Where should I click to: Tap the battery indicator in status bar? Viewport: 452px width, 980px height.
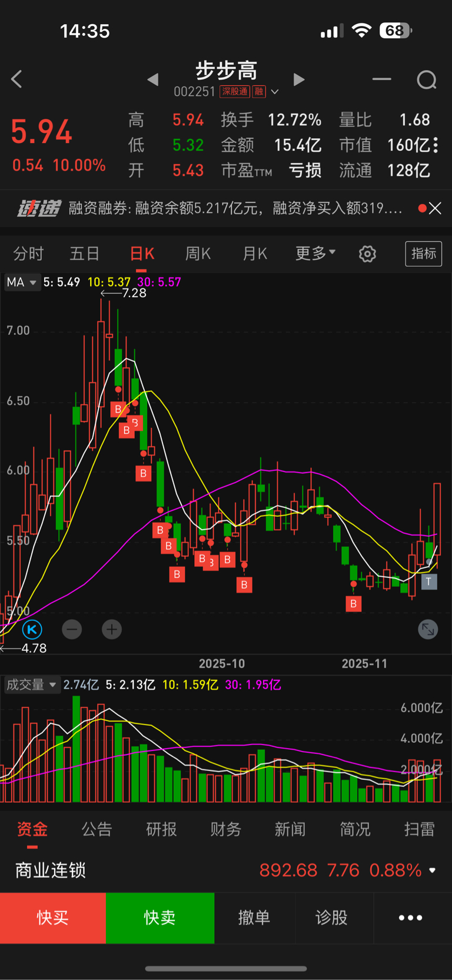(395, 31)
